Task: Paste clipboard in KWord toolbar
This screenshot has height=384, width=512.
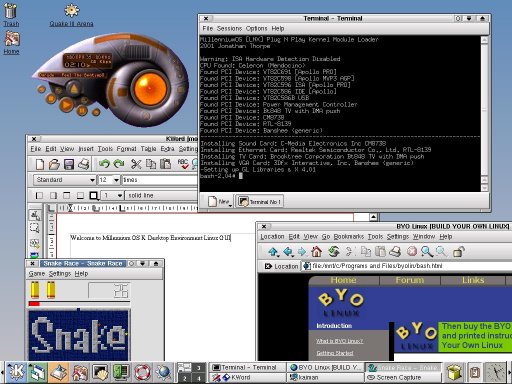Action: 165,164
